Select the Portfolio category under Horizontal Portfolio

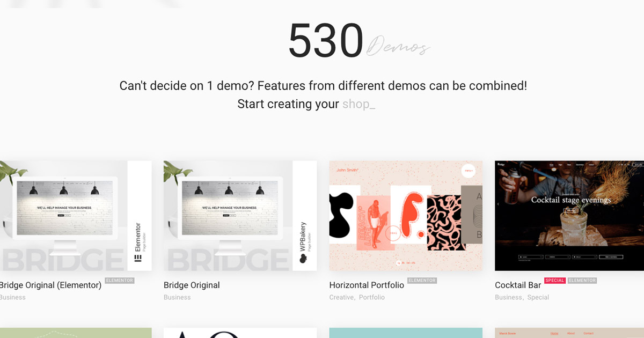tap(372, 297)
